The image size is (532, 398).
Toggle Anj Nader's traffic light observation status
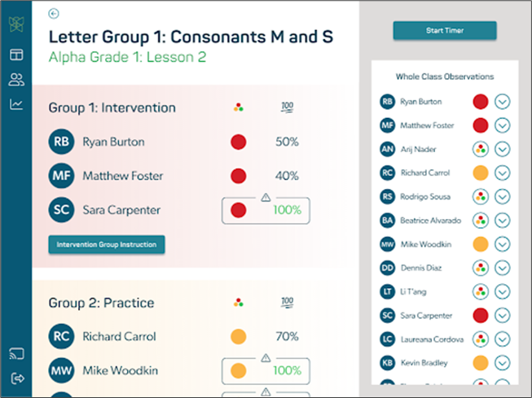pyautogui.click(x=481, y=149)
